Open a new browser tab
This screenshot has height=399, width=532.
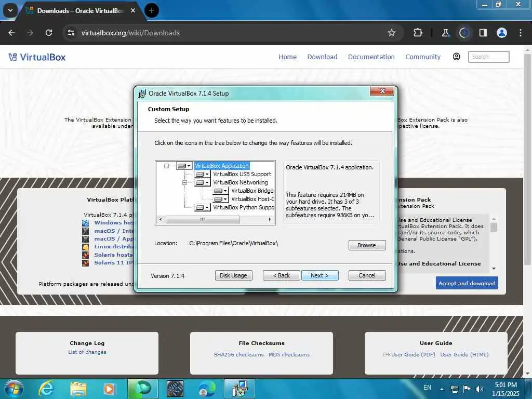click(x=152, y=10)
